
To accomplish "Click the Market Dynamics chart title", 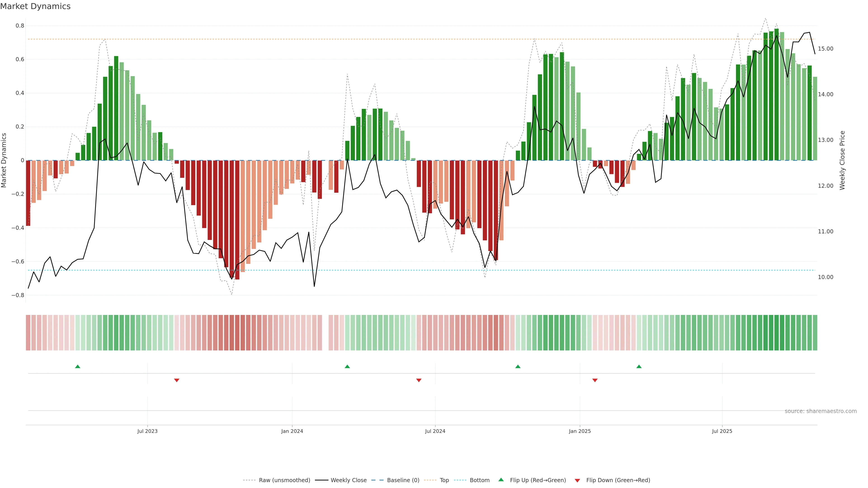I will [35, 6].
